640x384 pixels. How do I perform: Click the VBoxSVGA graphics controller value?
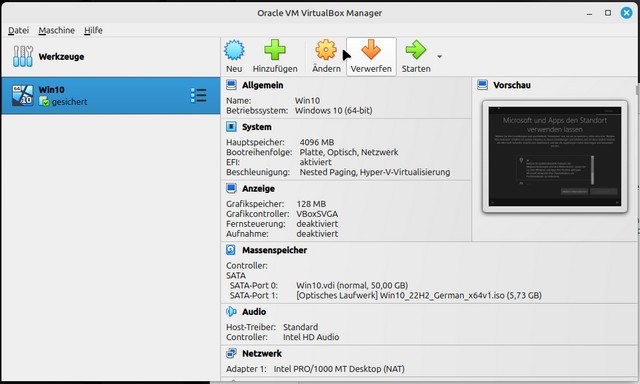pos(317,214)
